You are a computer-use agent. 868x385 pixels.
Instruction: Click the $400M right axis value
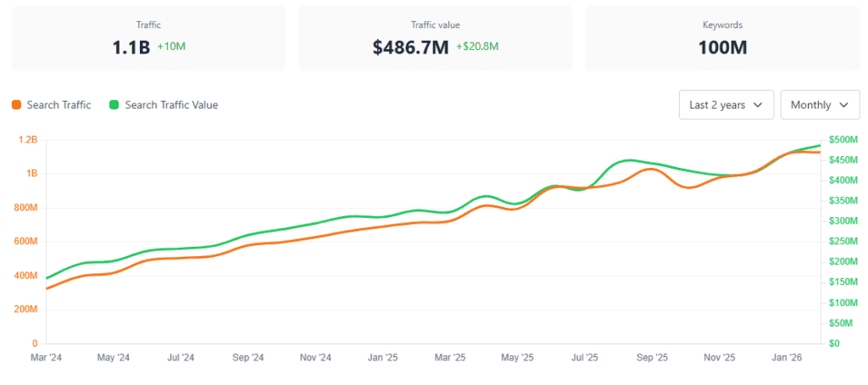pos(843,181)
